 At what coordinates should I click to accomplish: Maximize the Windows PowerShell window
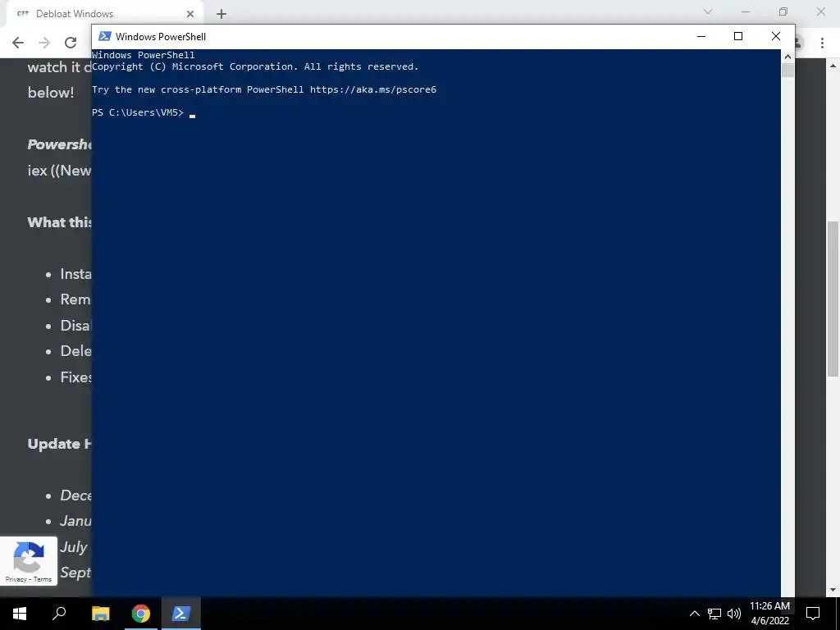click(737, 36)
